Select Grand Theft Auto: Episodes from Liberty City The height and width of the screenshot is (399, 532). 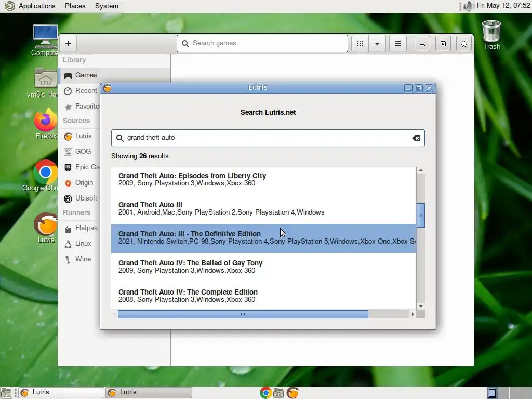[x=263, y=179]
